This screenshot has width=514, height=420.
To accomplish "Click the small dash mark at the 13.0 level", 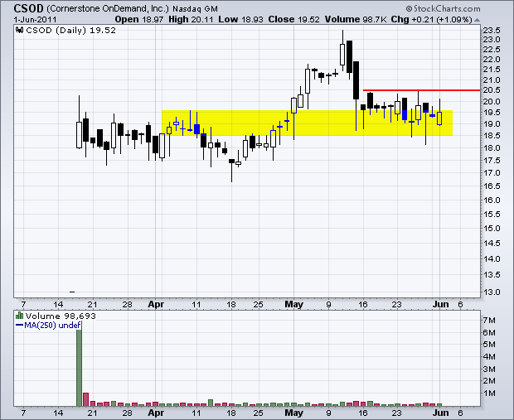I will tap(72, 292).
